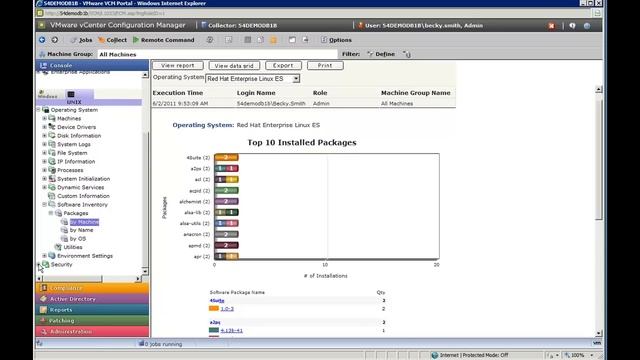Open the Jobs manager
The width and height of the screenshot is (640, 360).
tap(81, 40)
